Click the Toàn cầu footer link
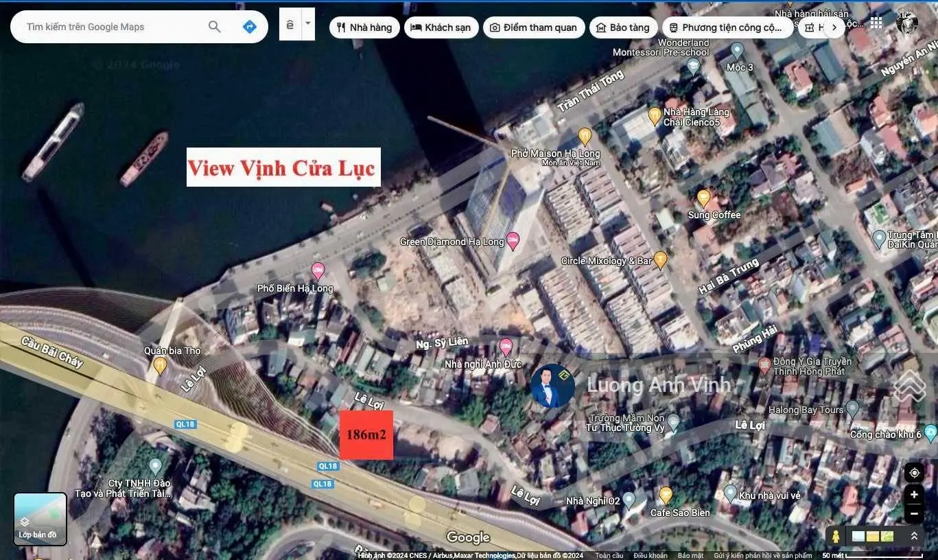The width and height of the screenshot is (938, 560). coord(609,555)
